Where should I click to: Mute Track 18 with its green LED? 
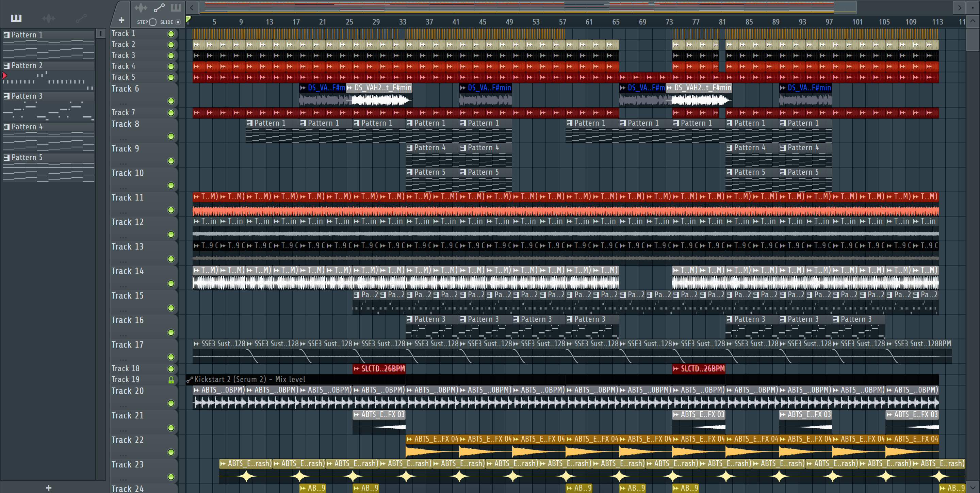click(171, 369)
